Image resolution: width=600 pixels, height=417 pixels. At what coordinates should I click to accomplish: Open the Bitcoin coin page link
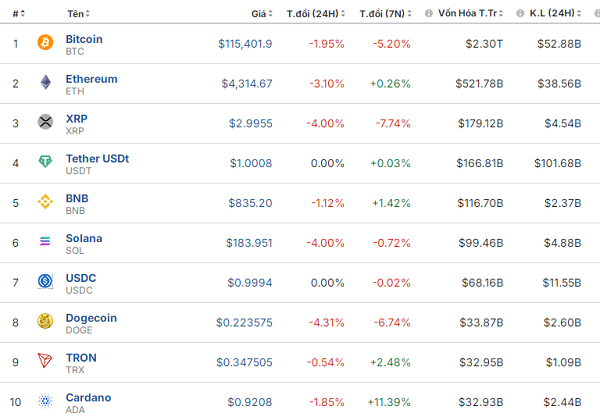point(84,39)
